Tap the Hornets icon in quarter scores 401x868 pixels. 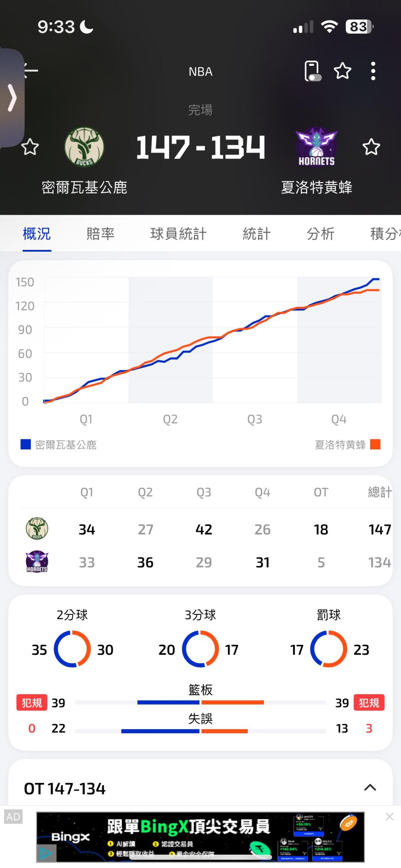click(37, 562)
